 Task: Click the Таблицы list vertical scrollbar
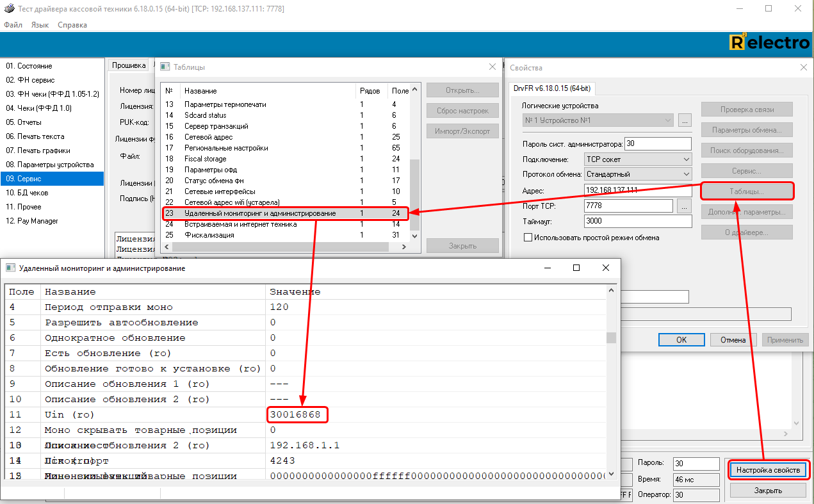coord(414,192)
